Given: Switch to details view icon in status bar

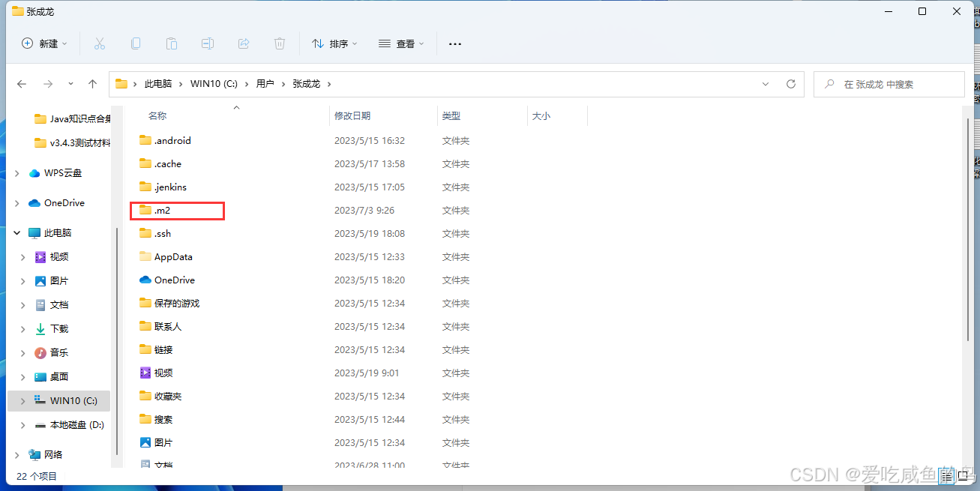Looking at the screenshot, I should click(x=947, y=476).
